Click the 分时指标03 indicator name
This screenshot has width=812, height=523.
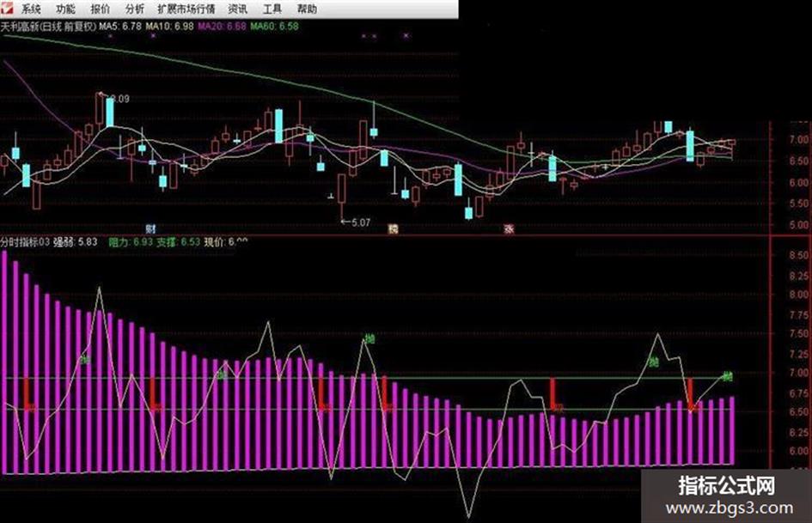click(x=26, y=242)
